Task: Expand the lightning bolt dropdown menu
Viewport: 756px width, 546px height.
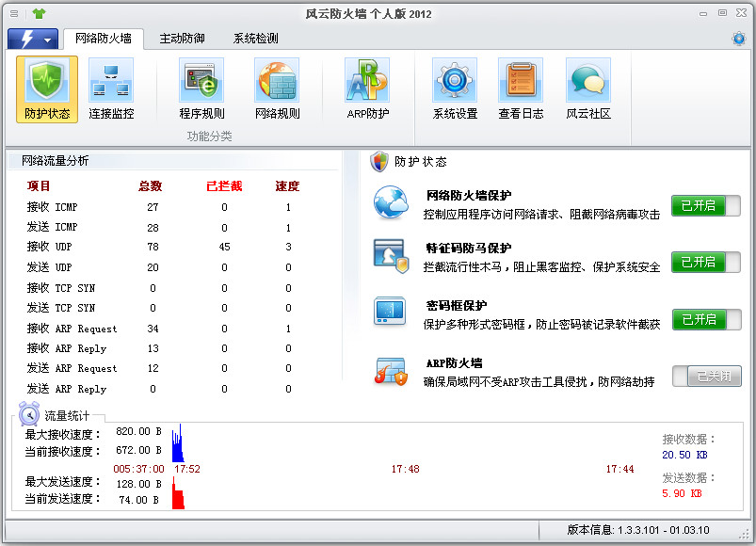Action: (32, 39)
